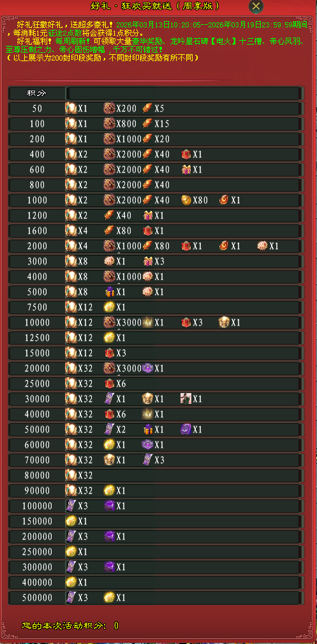The width and height of the screenshot is (317, 644).
Task: Click the gold ingot icon in the 1000 row
Action: (187, 200)
